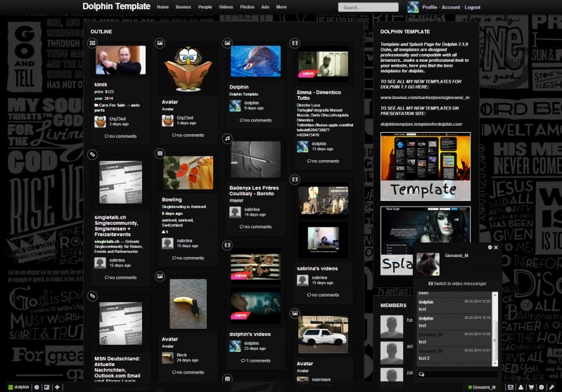Open the dolphin photo thumbnail
The width and height of the screenshot is (562, 392).
255,61
